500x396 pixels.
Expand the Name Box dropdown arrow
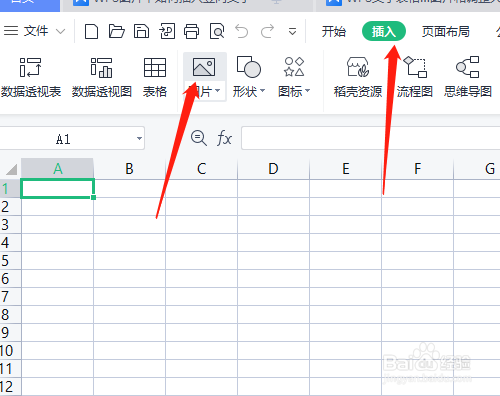(139, 138)
